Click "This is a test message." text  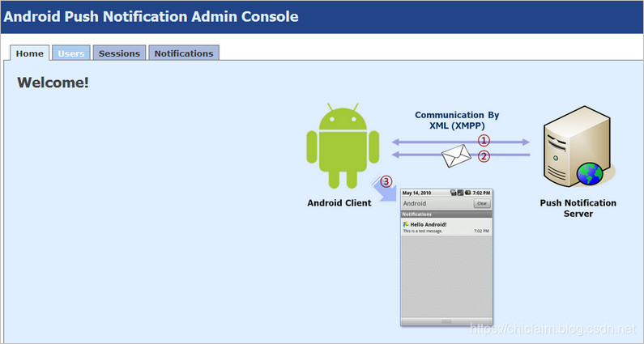tap(423, 231)
